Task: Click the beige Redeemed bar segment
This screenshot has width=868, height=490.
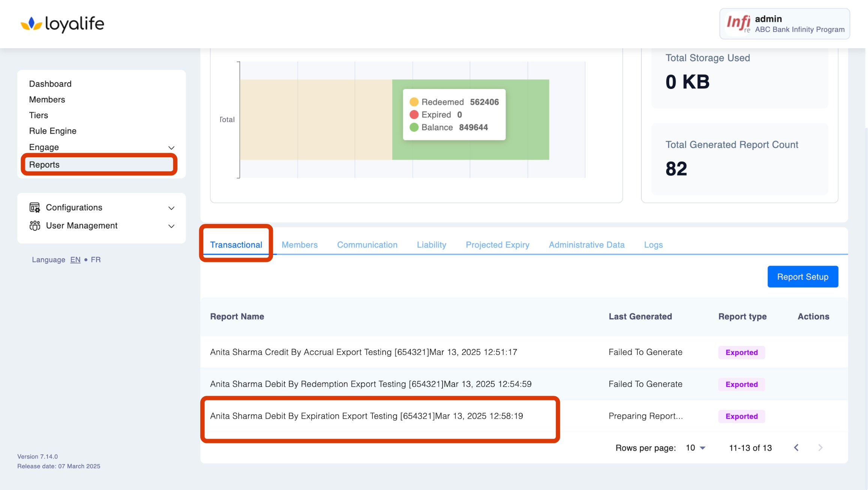Action: (x=316, y=119)
